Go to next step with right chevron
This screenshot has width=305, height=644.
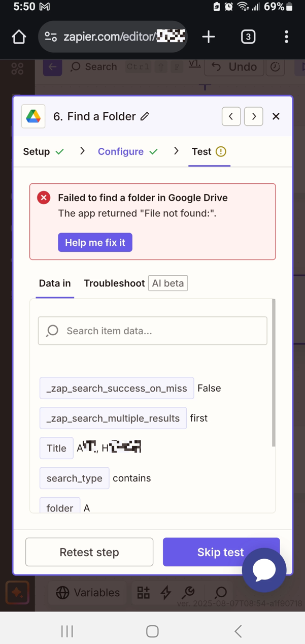(x=254, y=116)
